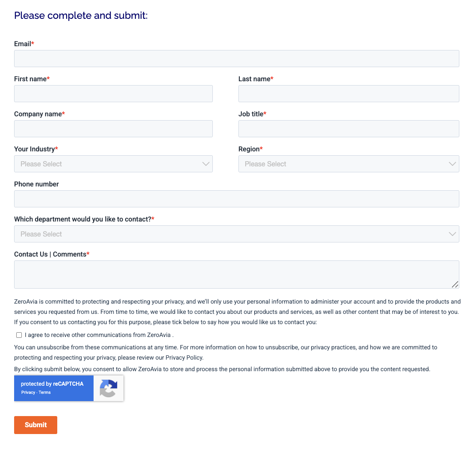Viewport: 476px width, 449px height.
Task: Open the Your Industry selector
Action: tap(113, 164)
